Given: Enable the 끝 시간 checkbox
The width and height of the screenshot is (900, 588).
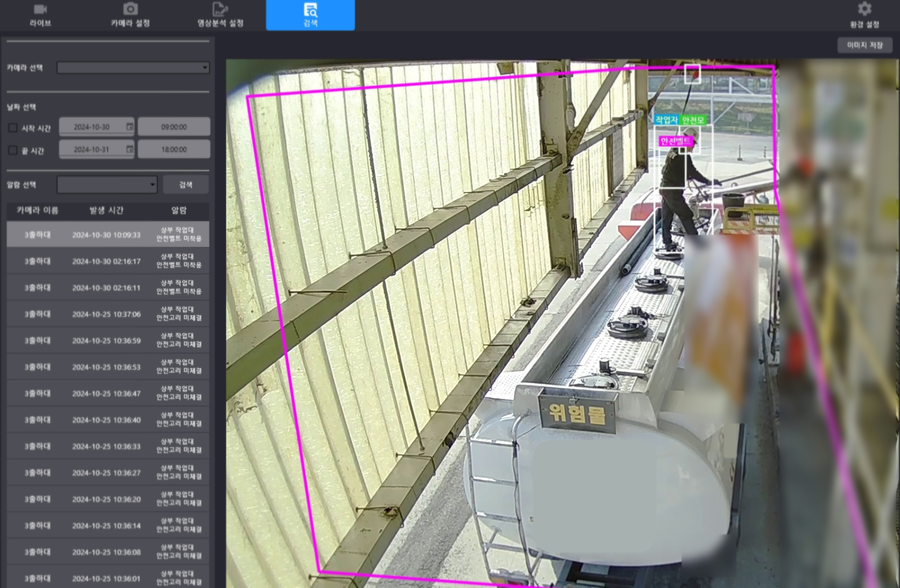Looking at the screenshot, I should tap(13, 150).
